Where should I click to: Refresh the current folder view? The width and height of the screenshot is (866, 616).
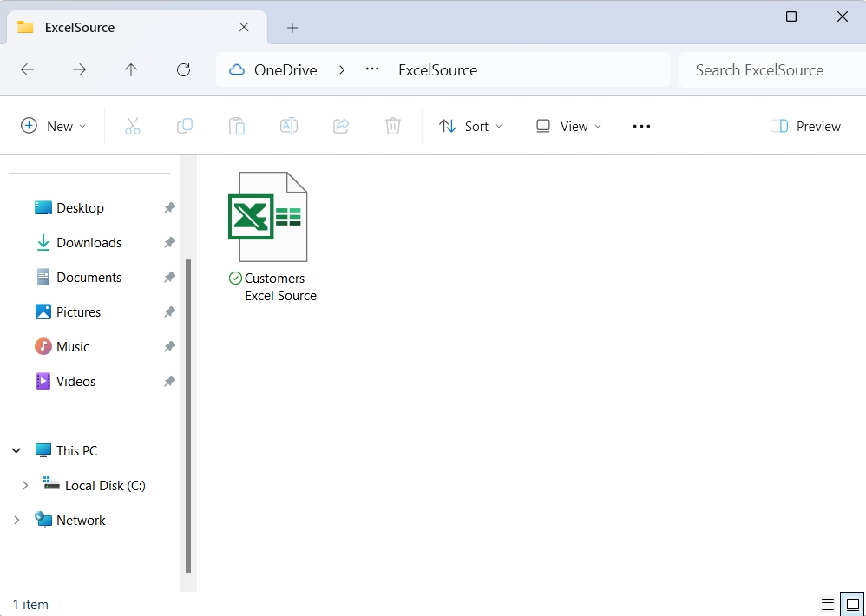(183, 70)
